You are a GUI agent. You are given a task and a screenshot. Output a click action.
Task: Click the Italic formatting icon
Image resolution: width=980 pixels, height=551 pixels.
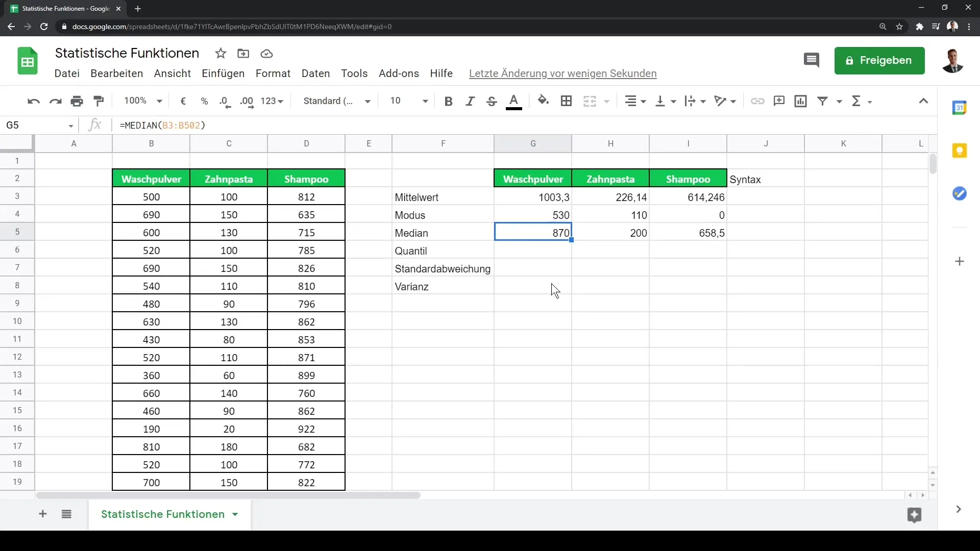(470, 101)
